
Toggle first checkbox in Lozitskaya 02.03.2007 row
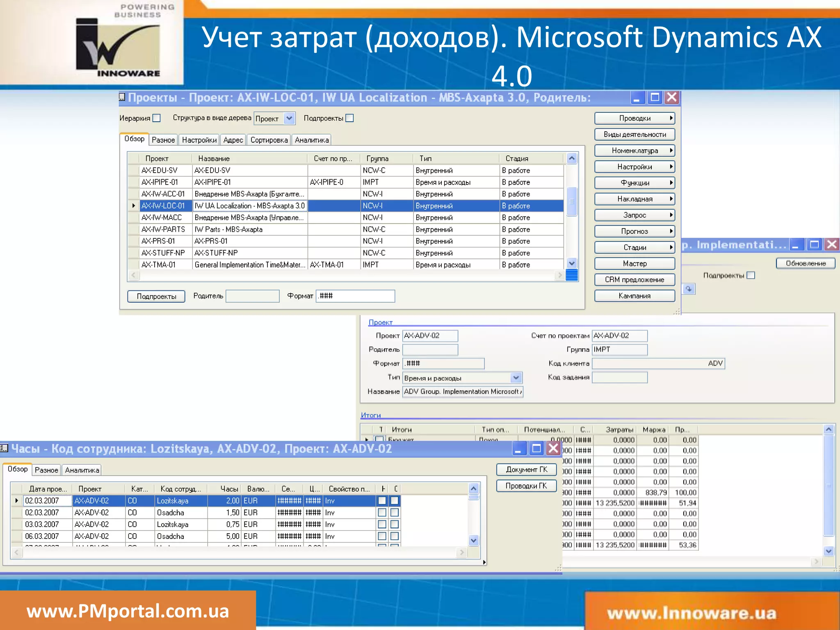pos(382,500)
